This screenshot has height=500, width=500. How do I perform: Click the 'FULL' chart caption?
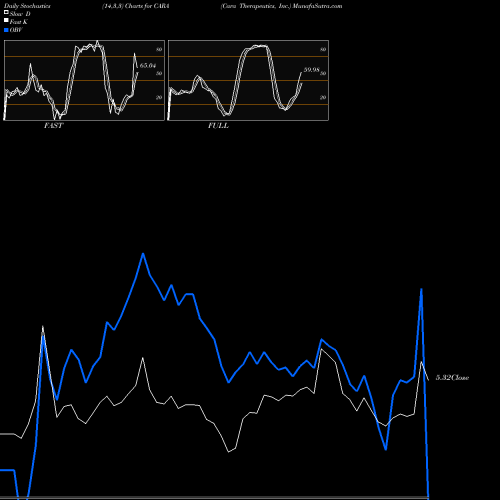pyautogui.click(x=218, y=126)
